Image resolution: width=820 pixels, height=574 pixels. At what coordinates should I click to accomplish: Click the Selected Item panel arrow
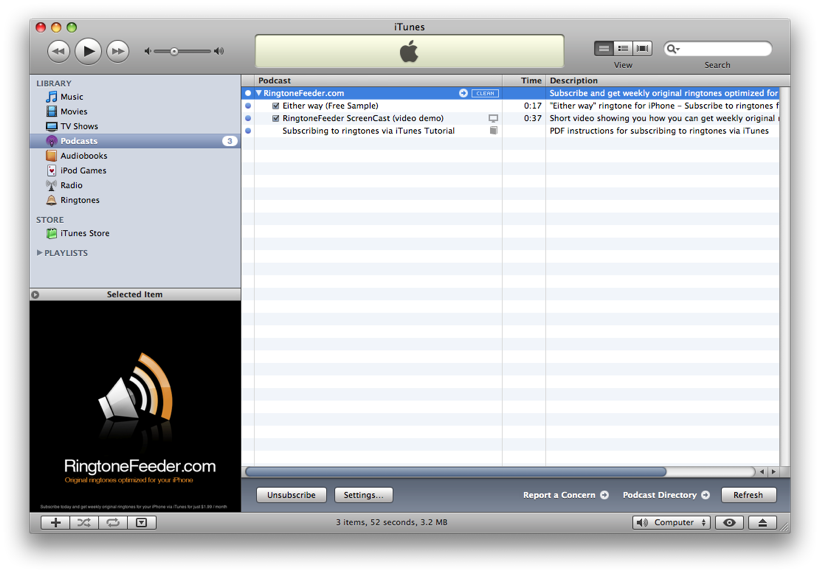[x=35, y=294]
